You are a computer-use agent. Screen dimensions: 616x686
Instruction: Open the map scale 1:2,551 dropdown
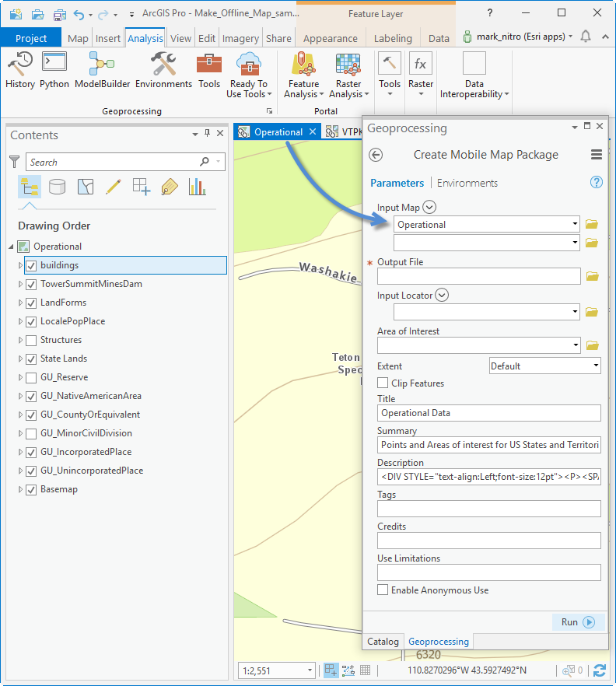coord(310,670)
